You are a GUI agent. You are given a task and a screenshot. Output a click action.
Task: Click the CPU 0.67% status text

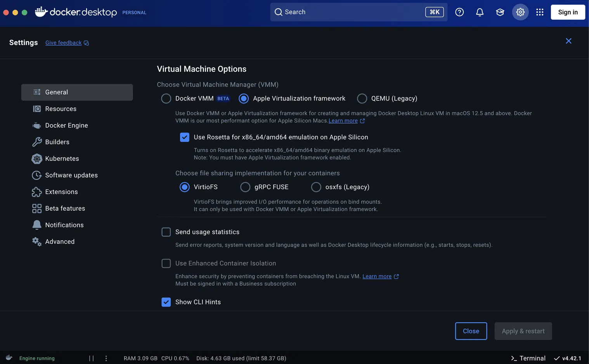(175, 358)
